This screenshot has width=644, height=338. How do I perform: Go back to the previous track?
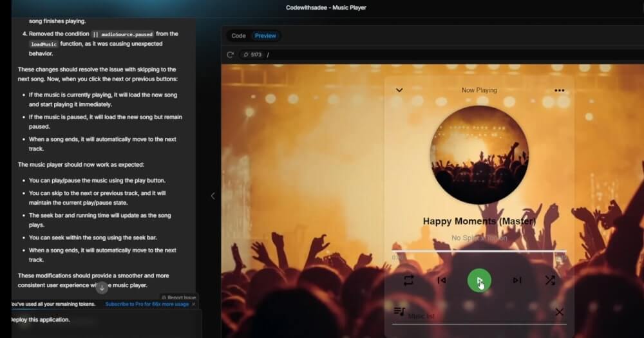click(x=442, y=280)
